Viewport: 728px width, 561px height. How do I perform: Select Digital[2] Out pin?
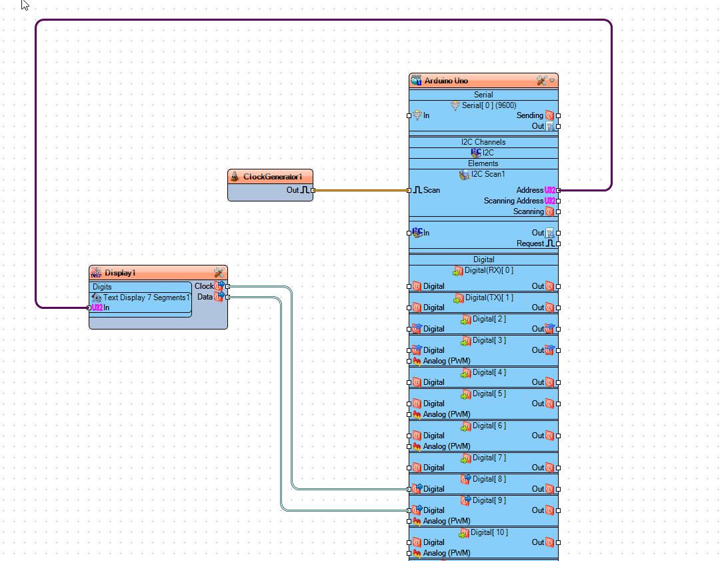tap(559, 329)
